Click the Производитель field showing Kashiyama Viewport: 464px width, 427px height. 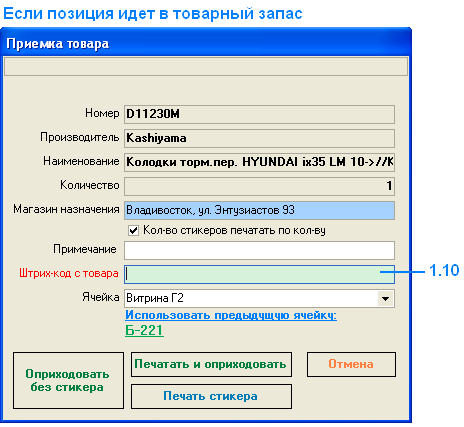[259, 138]
